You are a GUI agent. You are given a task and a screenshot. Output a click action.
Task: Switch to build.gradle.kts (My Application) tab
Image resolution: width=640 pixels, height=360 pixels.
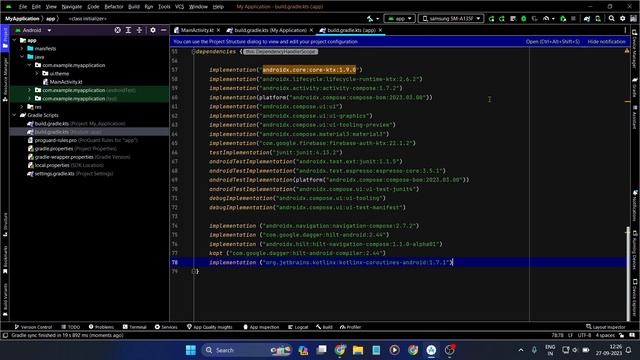pos(270,30)
